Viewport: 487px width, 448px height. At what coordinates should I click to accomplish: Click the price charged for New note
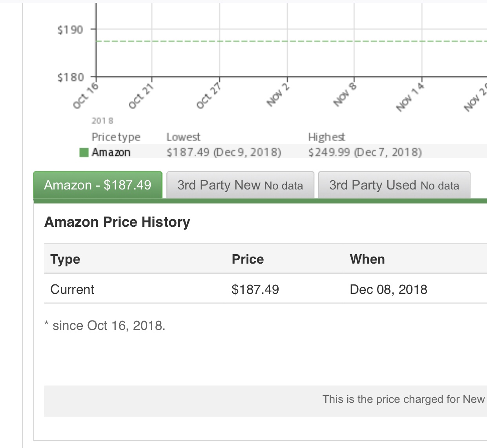point(403,399)
